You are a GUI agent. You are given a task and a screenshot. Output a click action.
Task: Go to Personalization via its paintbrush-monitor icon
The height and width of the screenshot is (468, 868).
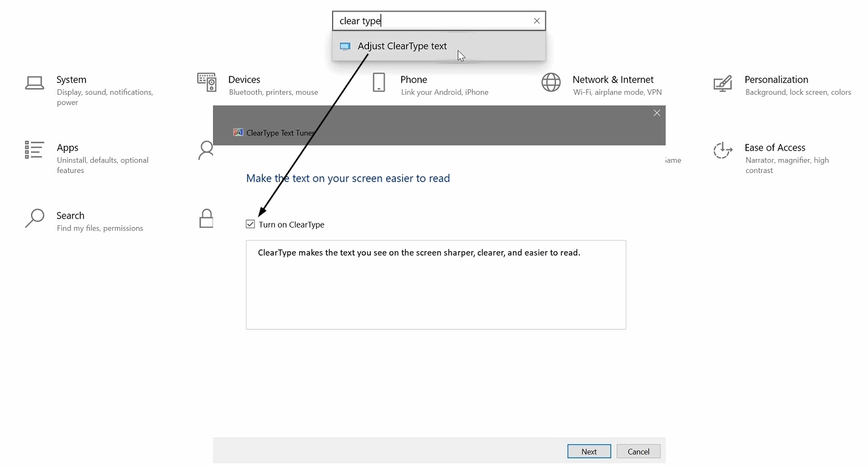pyautogui.click(x=722, y=83)
